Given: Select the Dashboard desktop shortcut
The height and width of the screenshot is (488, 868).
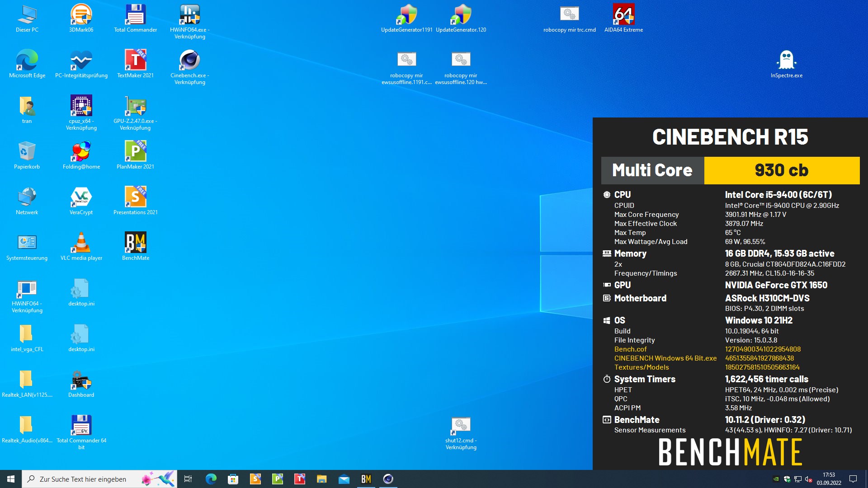Looking at the screenshot, I should (x=81, y=384).
